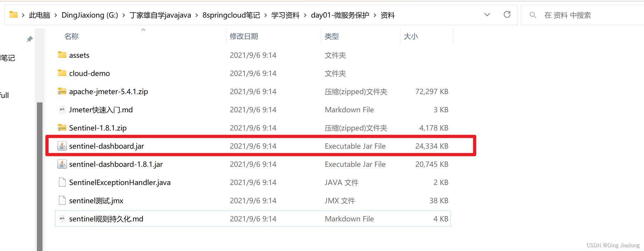Screen dimensions: 644x251
Task: Click Jmeter快速入门.md Markdown File type cell
Action: click(349, 110)
